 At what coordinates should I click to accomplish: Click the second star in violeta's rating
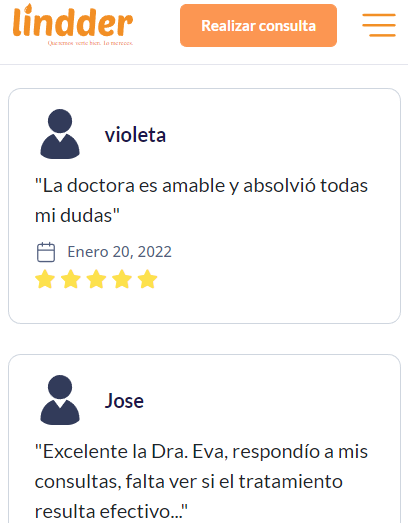coord(71,279)
